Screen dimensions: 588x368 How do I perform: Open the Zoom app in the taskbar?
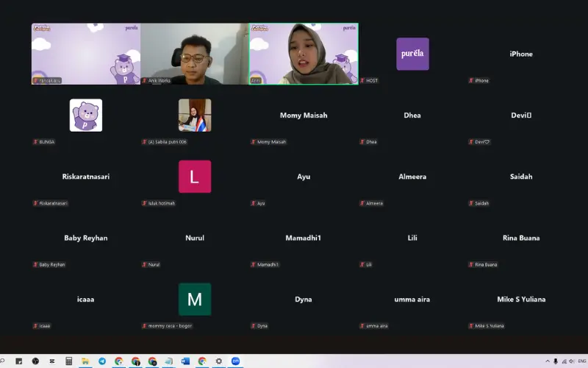coord(236,361)
